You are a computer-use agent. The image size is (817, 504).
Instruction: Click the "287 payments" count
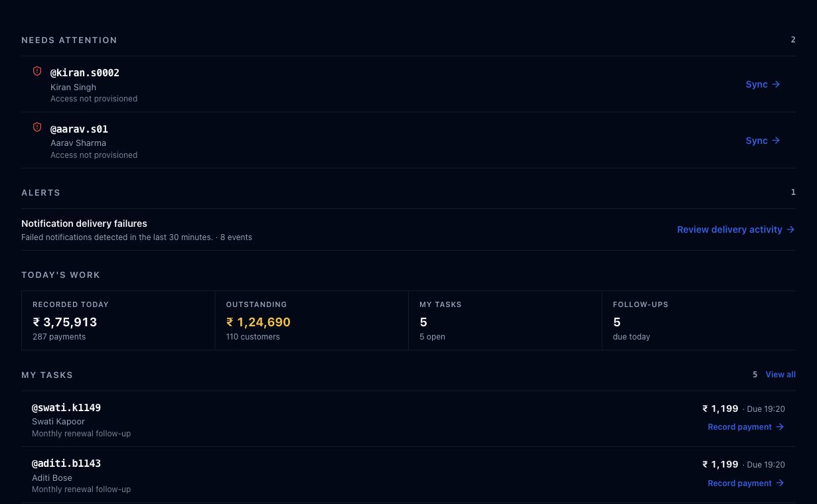[x=59, y=337]
